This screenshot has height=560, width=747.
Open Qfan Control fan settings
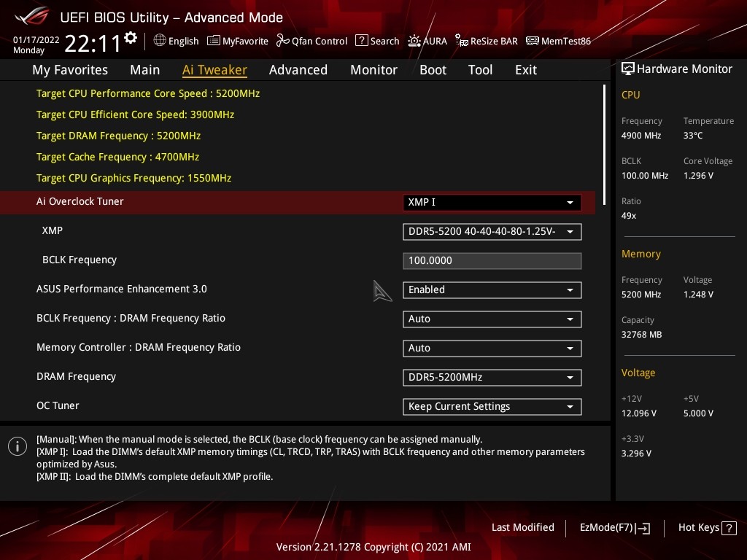[x=311, y=41]
